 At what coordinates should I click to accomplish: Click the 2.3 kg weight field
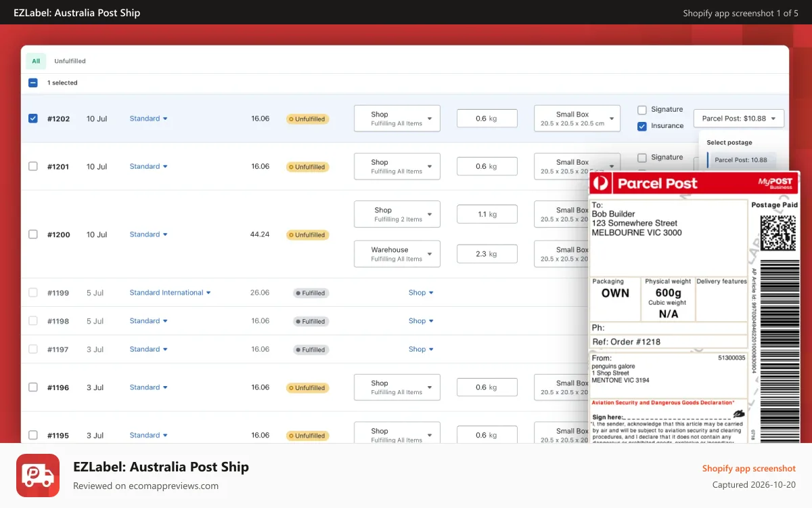tap(487, 254)
